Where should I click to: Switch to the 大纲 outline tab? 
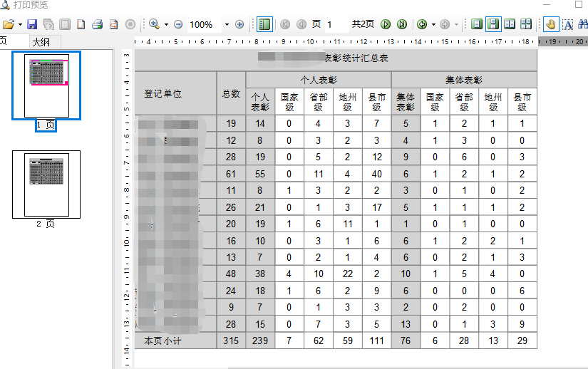tap(41, 42)
